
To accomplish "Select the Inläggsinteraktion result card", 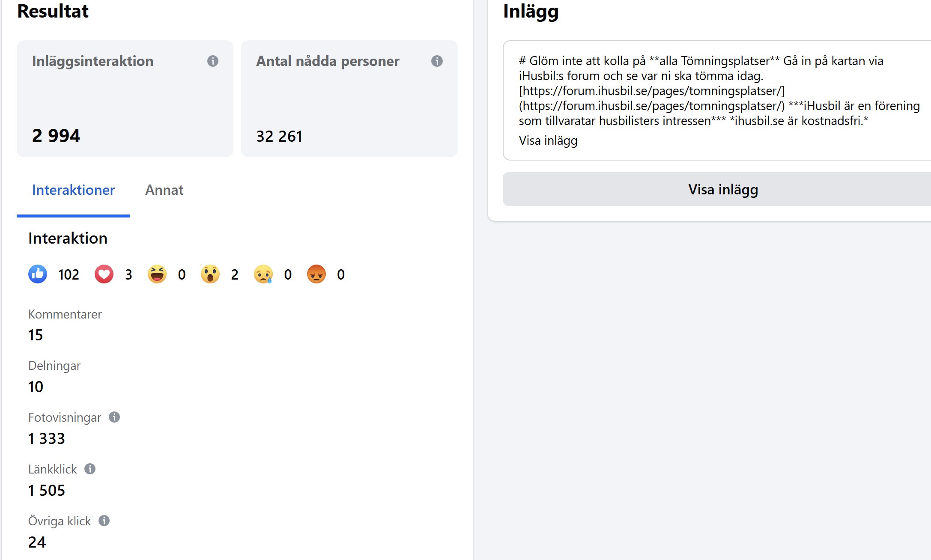I will (x=125, y=98).
